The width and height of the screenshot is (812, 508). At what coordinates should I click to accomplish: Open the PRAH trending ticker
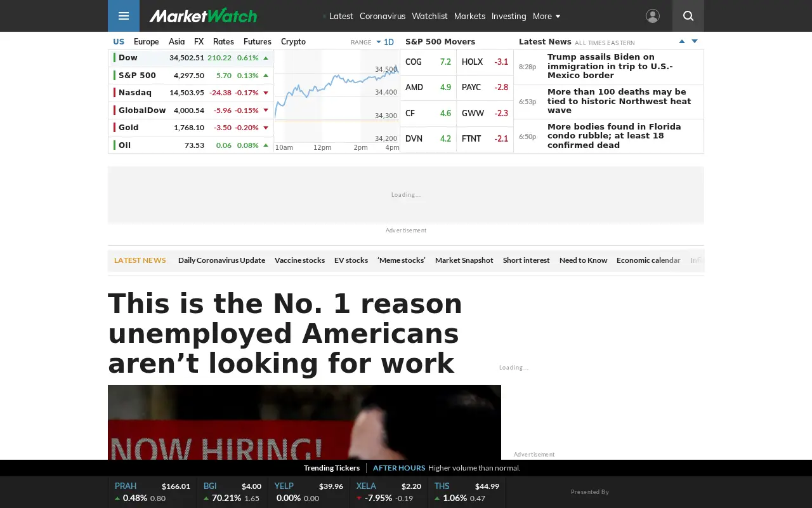[x=152, y=492]
